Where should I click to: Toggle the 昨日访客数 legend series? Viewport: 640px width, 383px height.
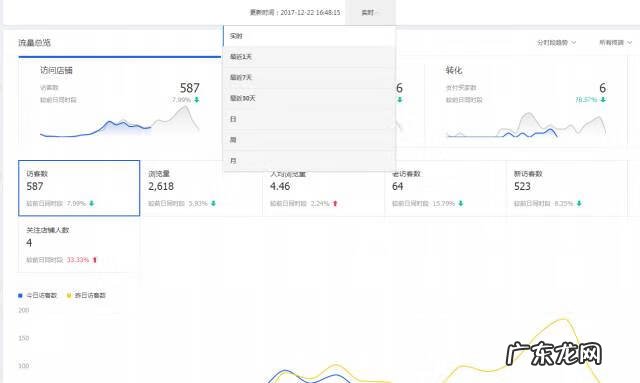(86, 295)
